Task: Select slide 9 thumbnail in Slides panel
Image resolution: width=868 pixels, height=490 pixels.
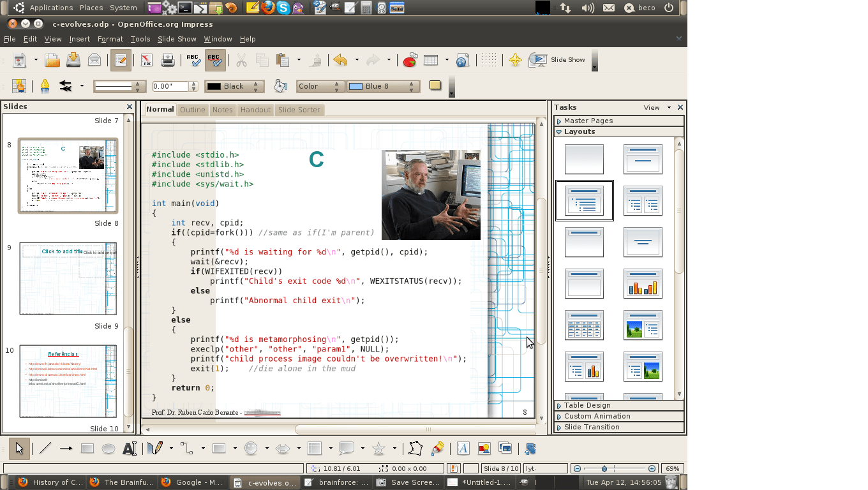Action: point(68,278)
